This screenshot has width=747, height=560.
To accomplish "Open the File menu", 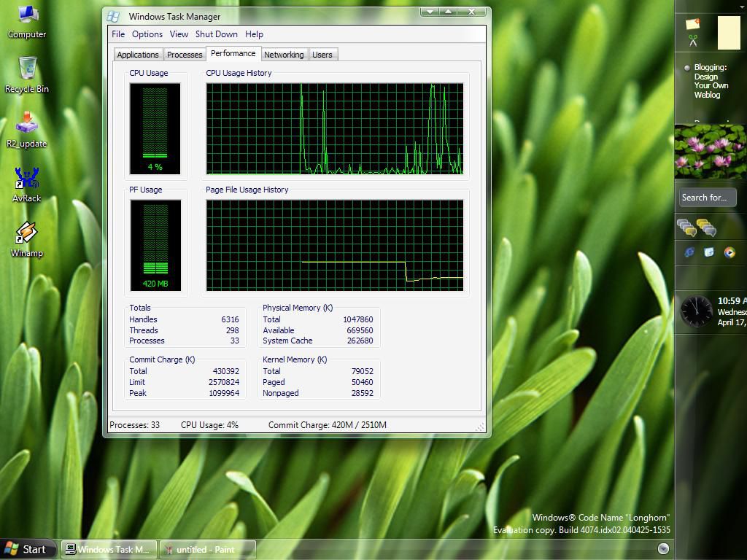I will click(x=118, y=34).
